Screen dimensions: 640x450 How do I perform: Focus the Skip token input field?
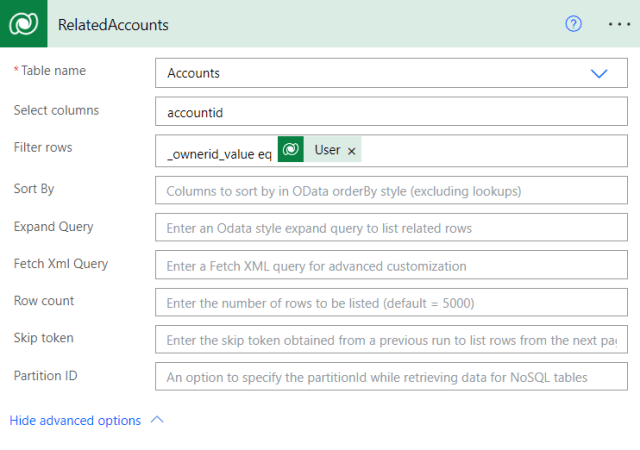point(391,340)
